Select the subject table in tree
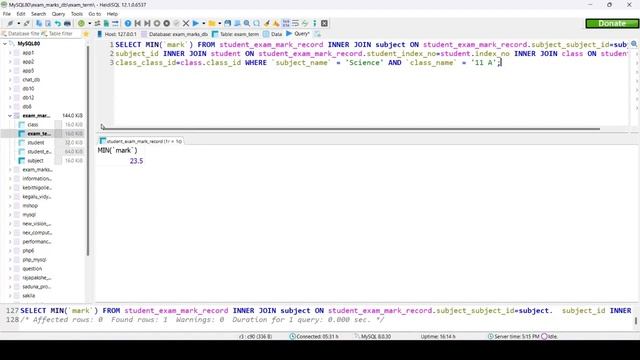This screenshot has width=640, height=360. point(35,160)
